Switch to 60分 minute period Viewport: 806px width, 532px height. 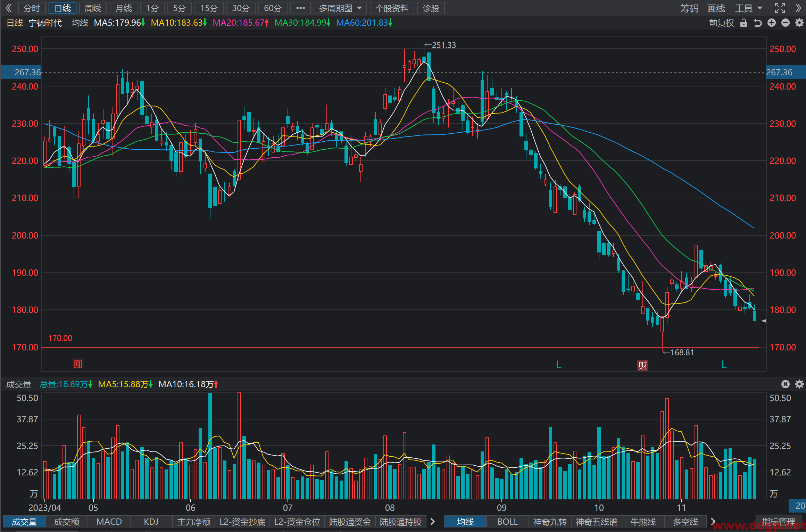point(273,8)
